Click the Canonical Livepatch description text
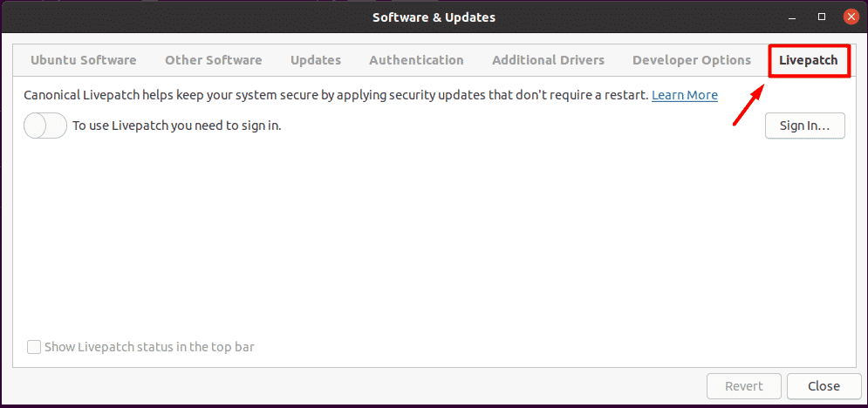868x408 pixels. [336, 95]
